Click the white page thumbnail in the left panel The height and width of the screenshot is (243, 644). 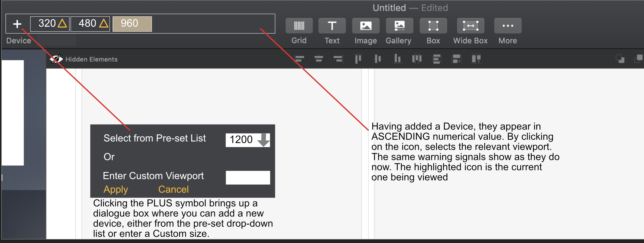[13, 113]
